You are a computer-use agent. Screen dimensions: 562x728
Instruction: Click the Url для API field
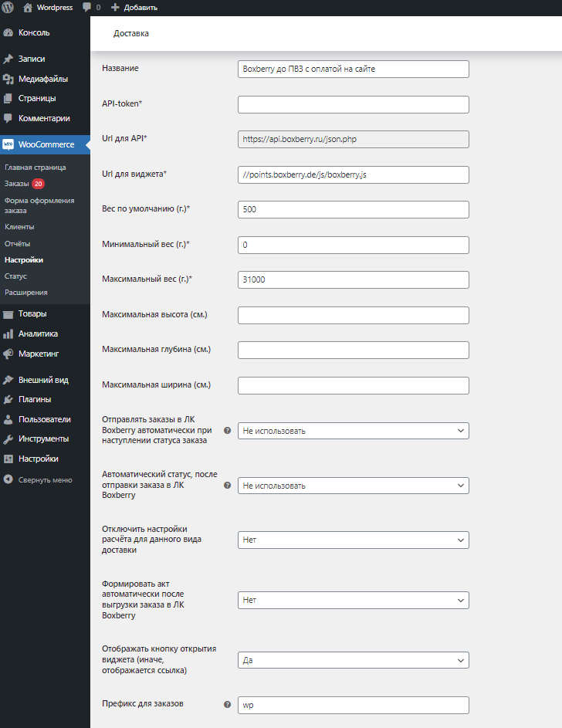pos(353,139)
